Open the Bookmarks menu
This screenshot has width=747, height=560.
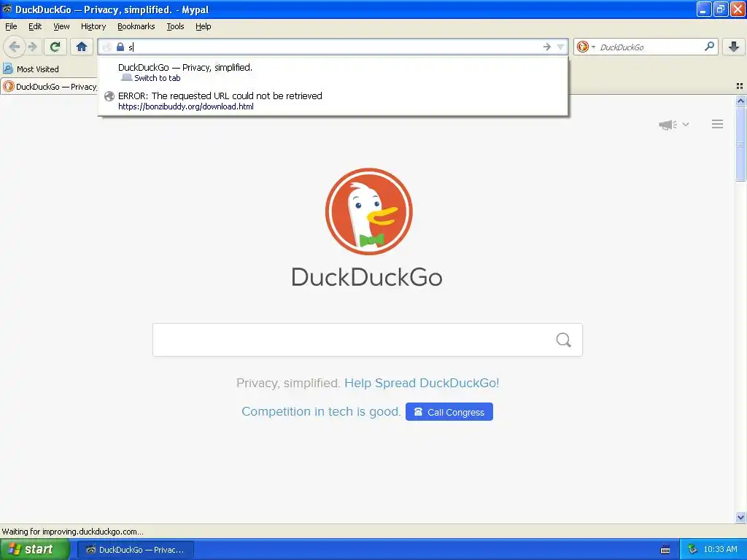coord(136,26)
